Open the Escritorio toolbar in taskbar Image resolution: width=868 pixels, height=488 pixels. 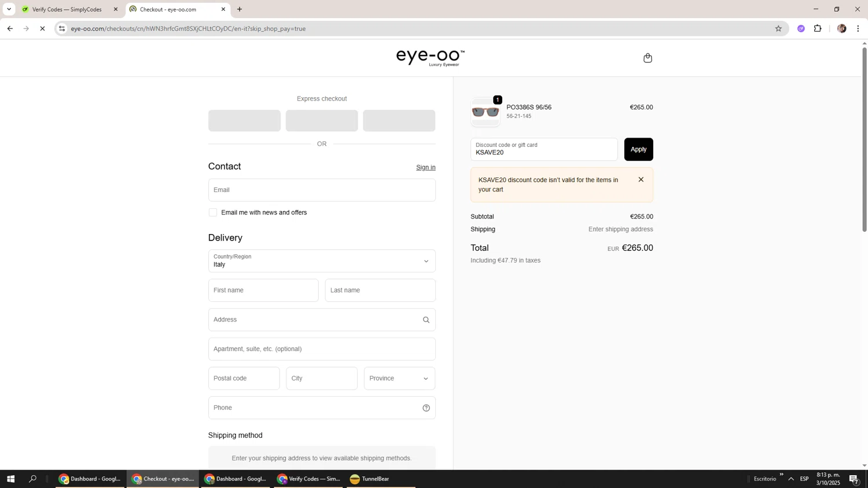tap(765, 479)
